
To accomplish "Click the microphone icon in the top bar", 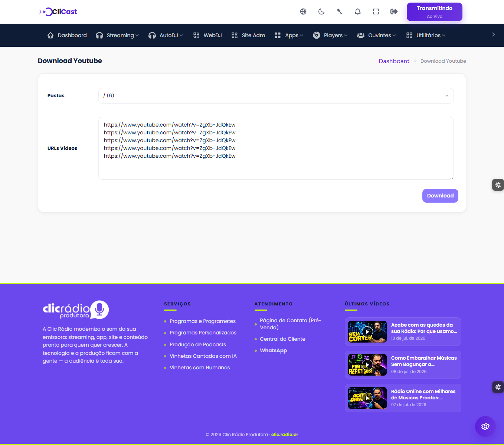I will [339, 12].
